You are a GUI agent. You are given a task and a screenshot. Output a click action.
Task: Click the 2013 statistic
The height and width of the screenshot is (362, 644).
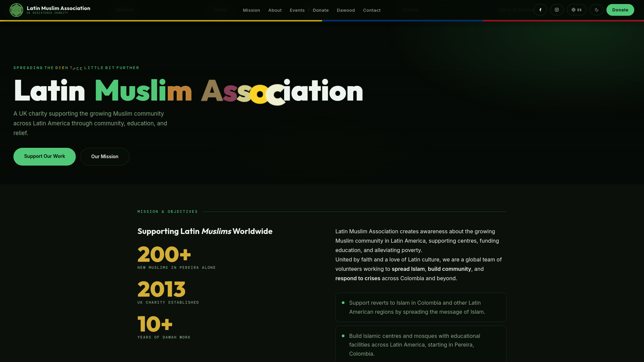(161, 289)
